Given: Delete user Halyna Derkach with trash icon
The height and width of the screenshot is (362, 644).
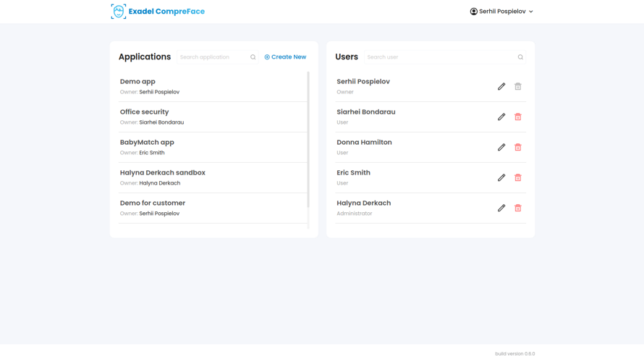Looking at the screenshot, I should pos(518,208).
